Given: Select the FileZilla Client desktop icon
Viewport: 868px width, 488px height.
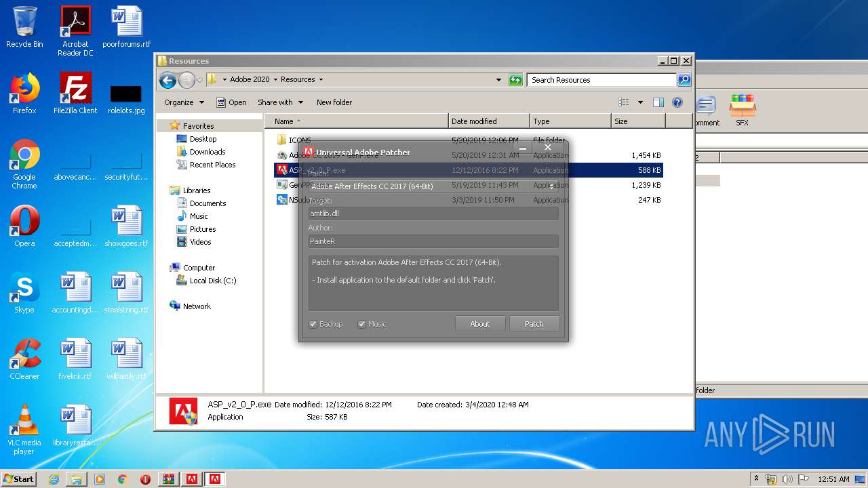Looking at the screenshot, I should coord(75,94).
